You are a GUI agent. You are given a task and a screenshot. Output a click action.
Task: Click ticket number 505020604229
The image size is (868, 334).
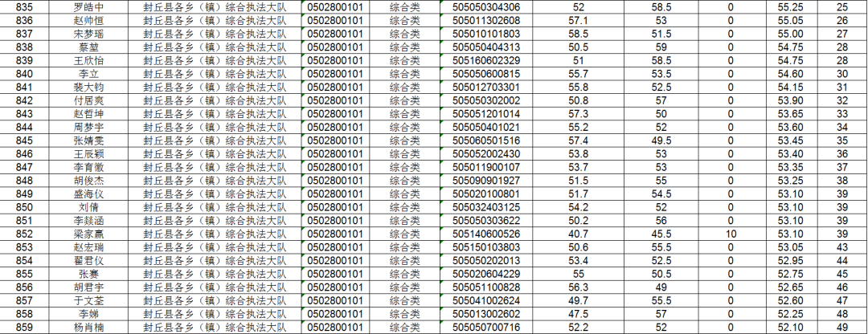tap(486, 274)
